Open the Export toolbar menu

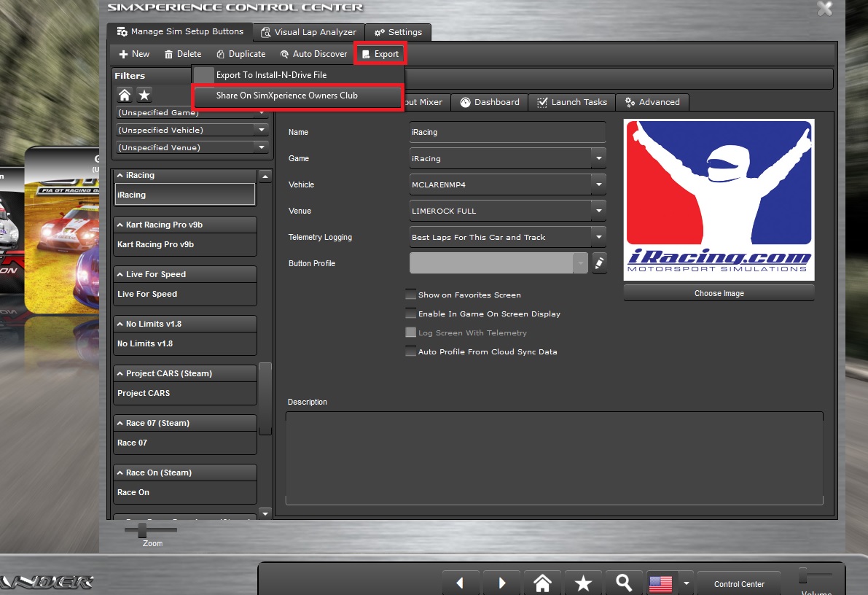pos(380,54)
